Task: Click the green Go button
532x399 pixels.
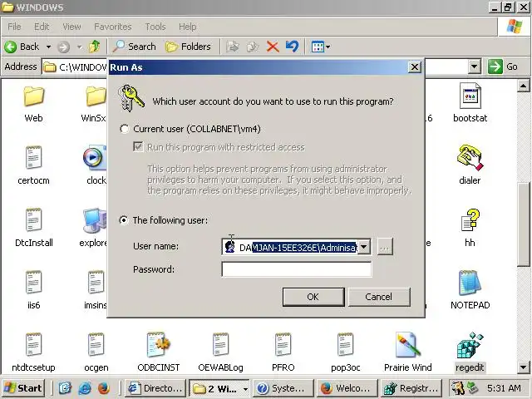Action: tap(503, 66)
